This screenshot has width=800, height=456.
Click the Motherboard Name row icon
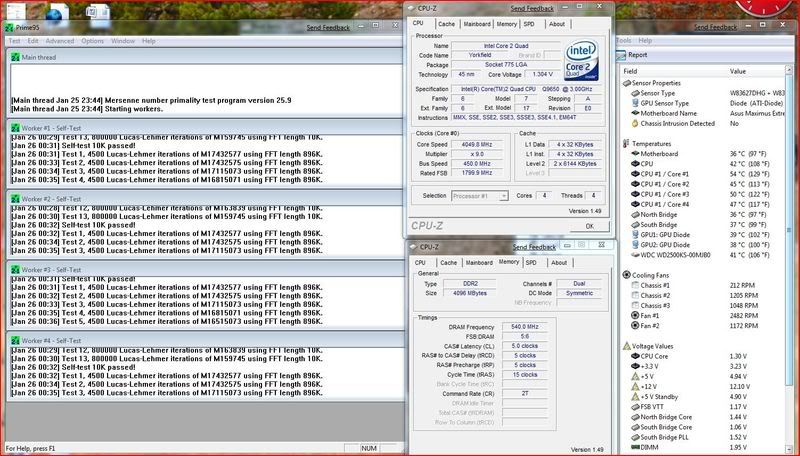(x=635, y=113)
